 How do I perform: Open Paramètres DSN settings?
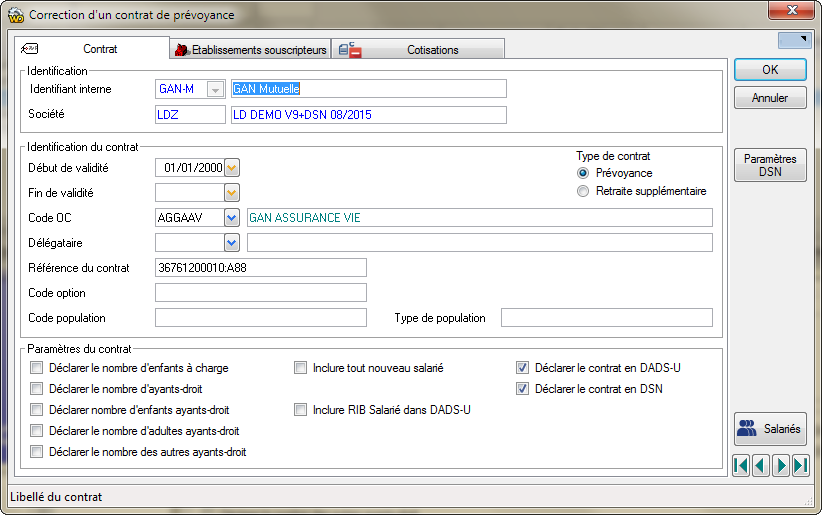point(770,165)
